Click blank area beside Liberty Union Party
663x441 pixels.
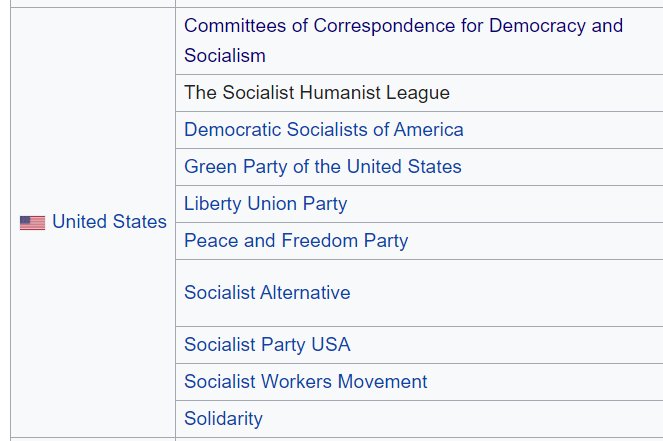tap(500, 204)
